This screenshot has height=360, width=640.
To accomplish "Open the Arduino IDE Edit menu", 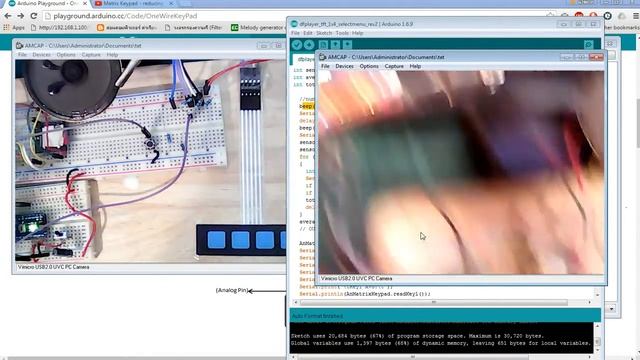I will pos(308,33).
